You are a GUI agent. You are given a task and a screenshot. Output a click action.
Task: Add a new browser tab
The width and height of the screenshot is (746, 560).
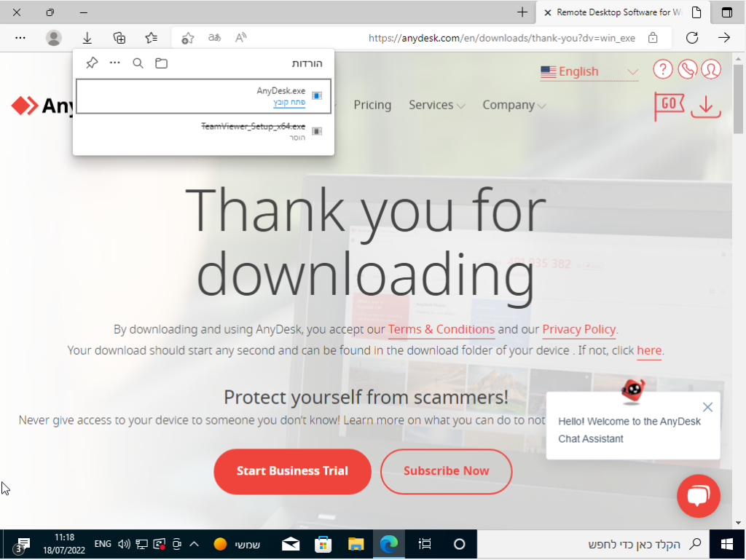point(522,12)
